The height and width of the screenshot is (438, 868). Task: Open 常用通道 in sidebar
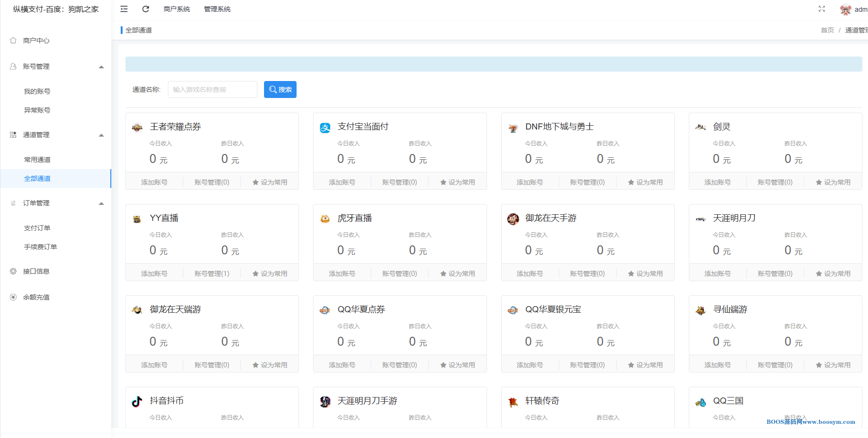pyautogui.click(x=37, y=160)
